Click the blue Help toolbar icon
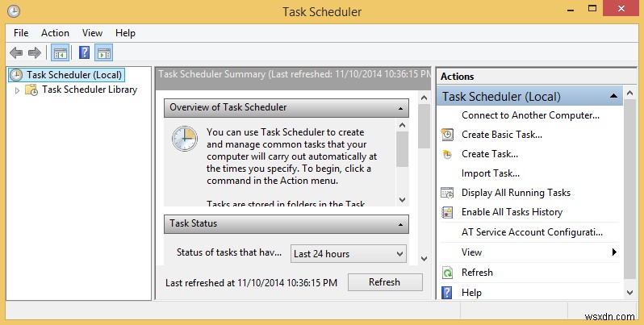Image resolution: width=644 pixels, height=325 pixels. coord(83,53)
